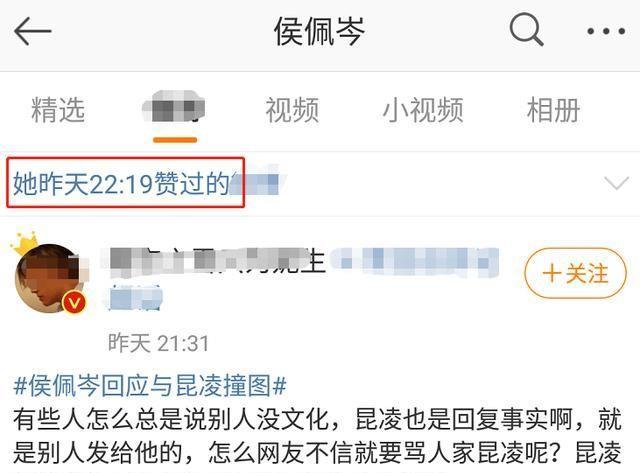Tap the gold crown icon above the avatar
Image resolution: width=640 pixels, height=473 pixels.
coord(25,243)
